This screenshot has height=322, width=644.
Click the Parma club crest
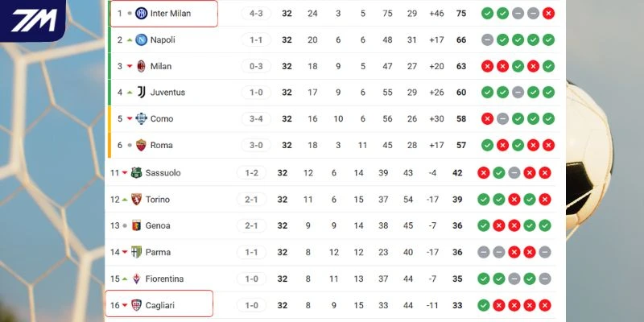click(x=136, y=253)
